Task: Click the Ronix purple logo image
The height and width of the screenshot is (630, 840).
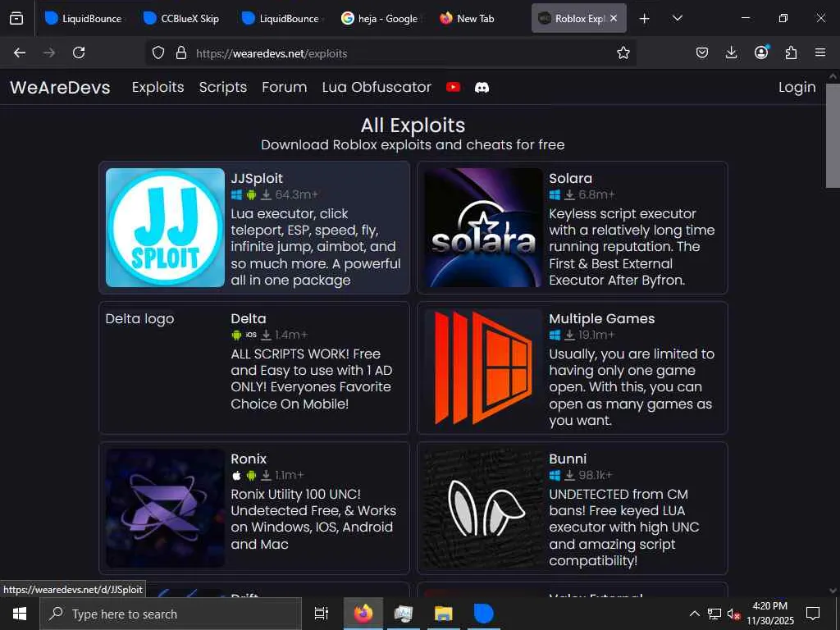Action: point(165,509)
